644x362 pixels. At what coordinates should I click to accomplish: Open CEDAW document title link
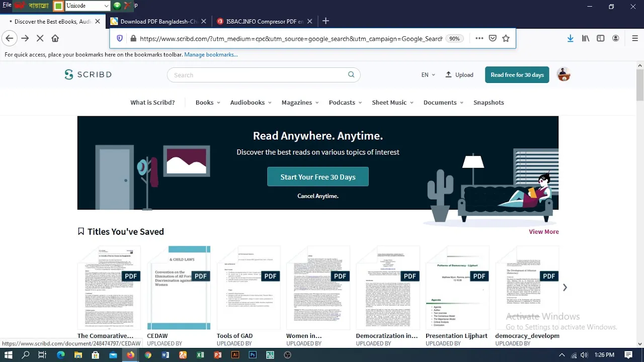157,336
